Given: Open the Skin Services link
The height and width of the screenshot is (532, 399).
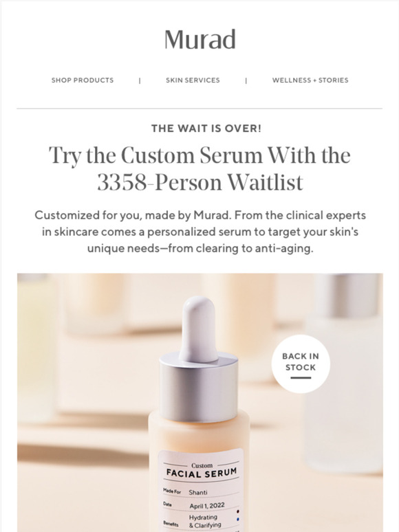Looking at the screenshot, I should point(193,80).
